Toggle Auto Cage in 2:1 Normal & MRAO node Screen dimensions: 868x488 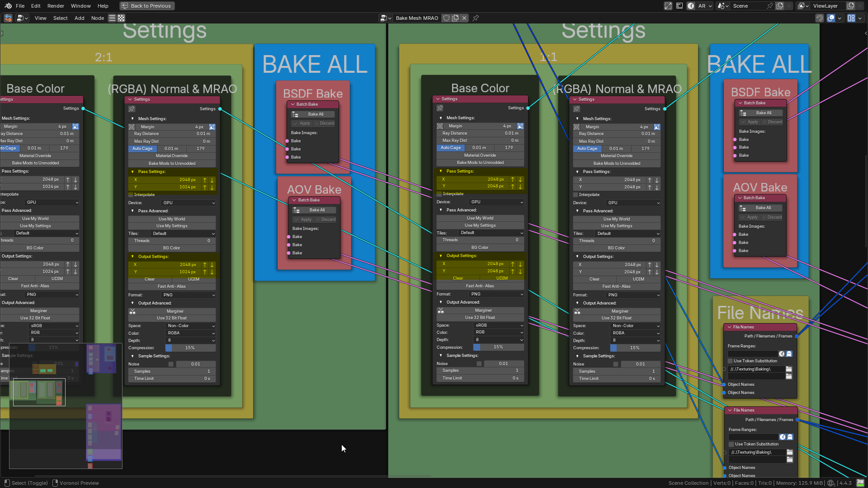tap(142, 149)
